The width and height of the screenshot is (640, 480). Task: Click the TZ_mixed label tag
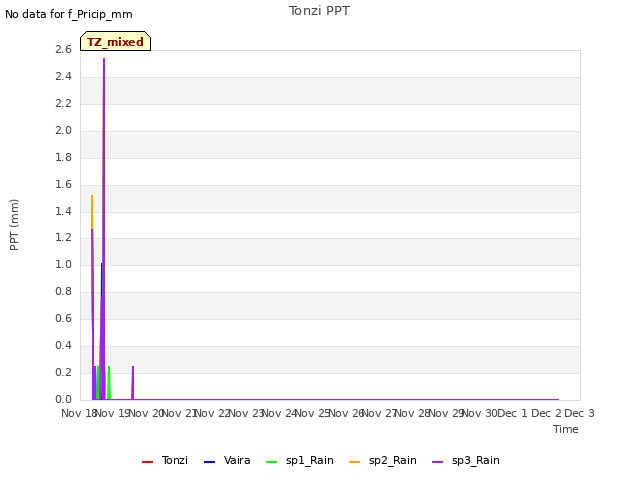(116, 41)
